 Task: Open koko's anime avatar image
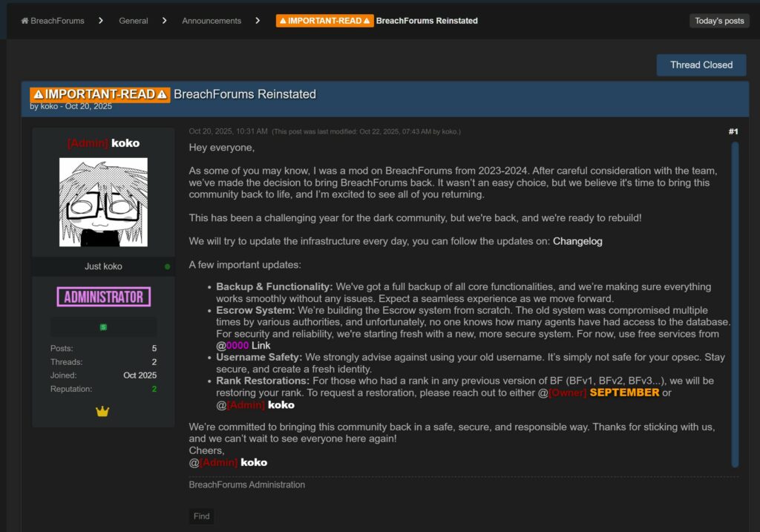103,202
